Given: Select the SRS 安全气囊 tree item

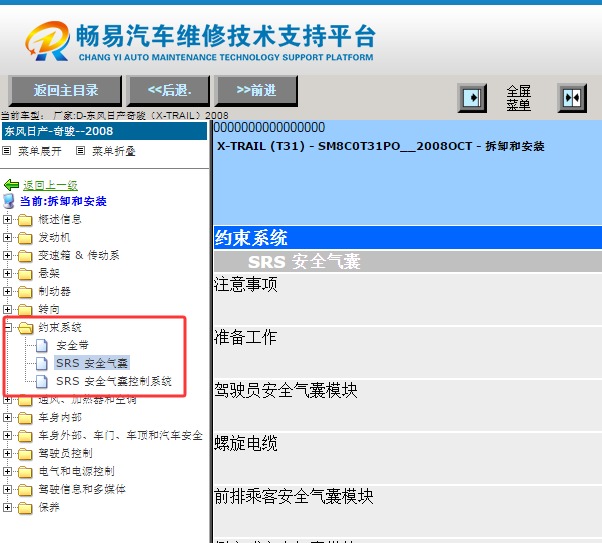Looking at the screenshot, I should point(92,363).
